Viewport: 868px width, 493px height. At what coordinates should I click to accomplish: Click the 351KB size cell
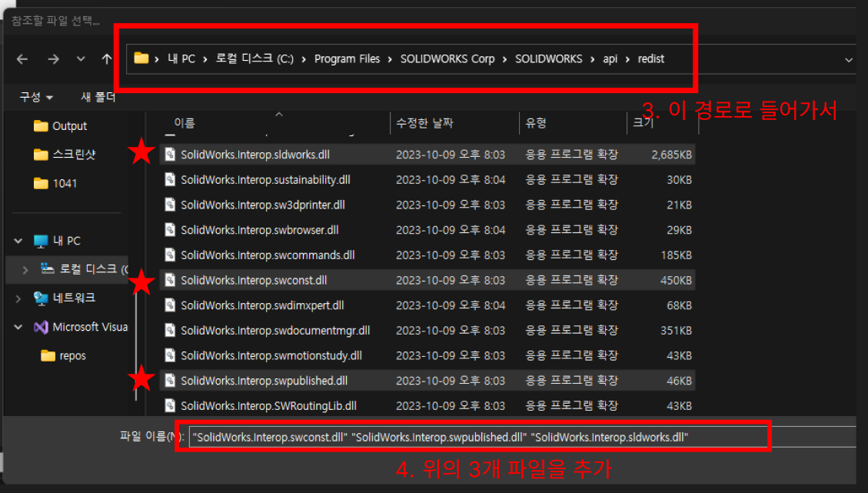676,330
